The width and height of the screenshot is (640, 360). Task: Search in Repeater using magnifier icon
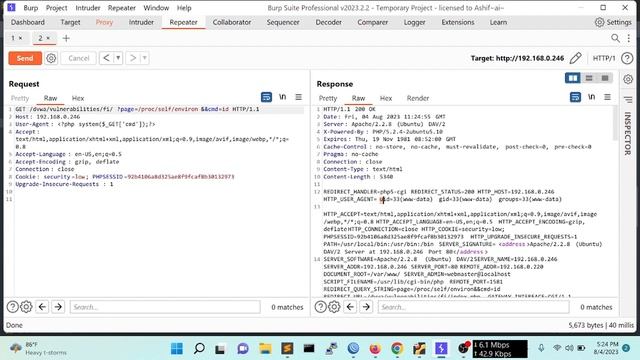615,38
